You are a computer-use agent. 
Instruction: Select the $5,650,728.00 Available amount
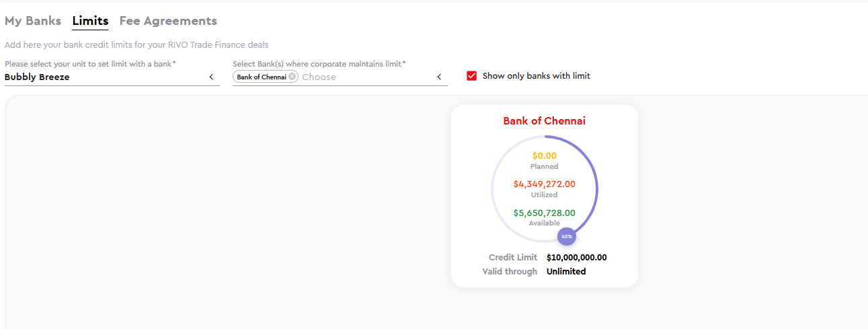click(x=545, y=213)
